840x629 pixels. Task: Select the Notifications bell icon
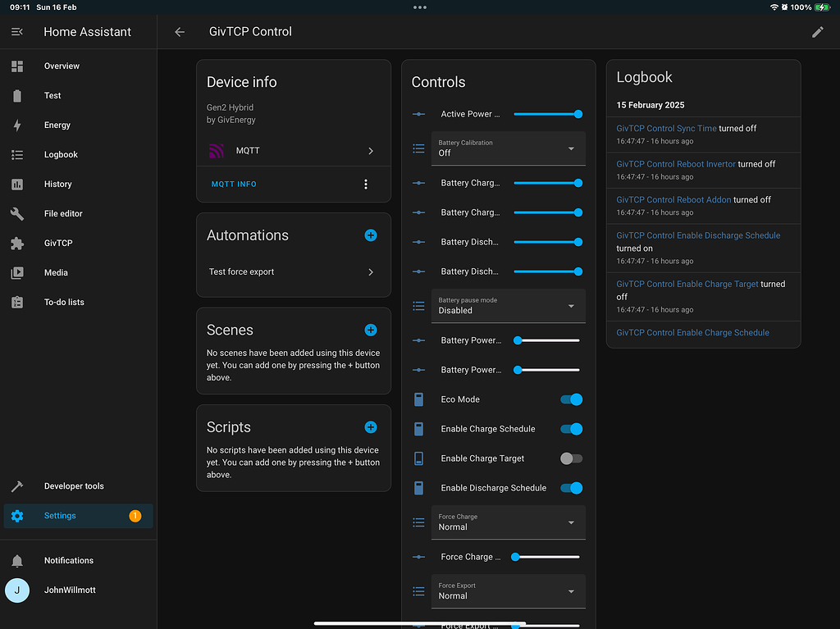point(17,560)
